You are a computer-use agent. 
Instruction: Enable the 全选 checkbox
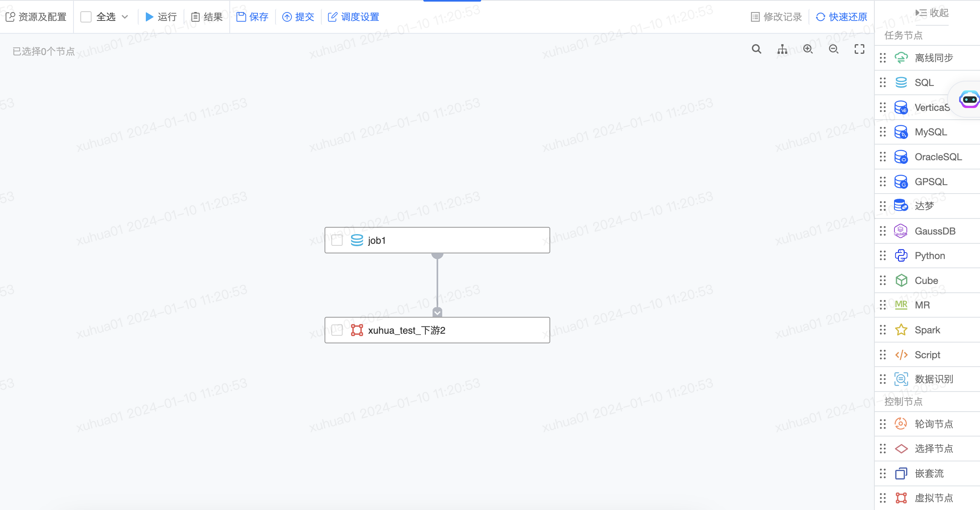coord(86,17)
